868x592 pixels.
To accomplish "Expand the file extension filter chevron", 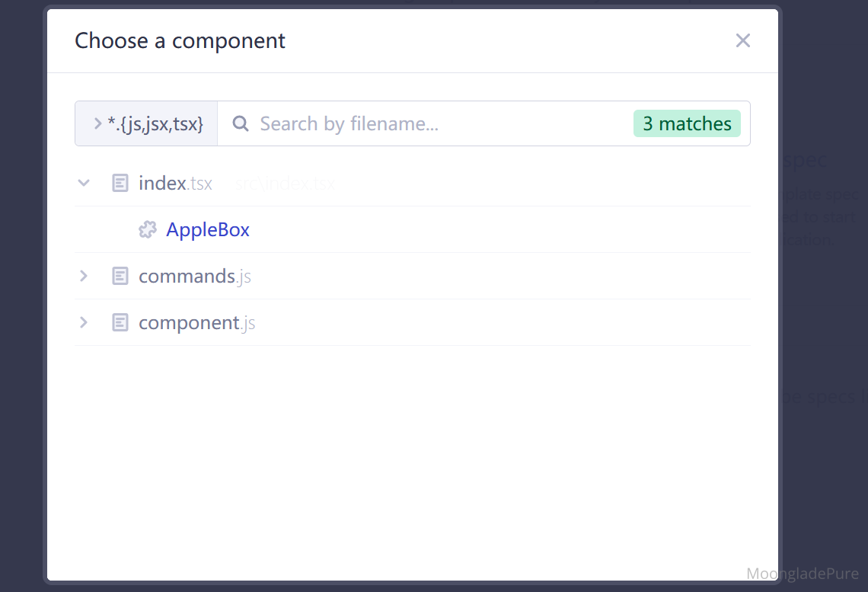I will (x=97, y=123).
